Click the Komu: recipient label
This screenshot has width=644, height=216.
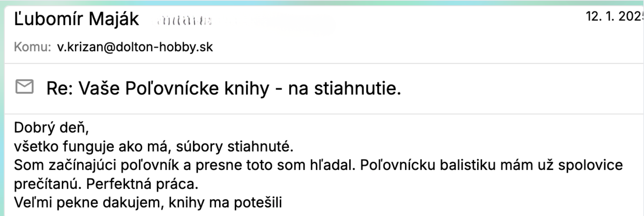coord(33,47)
